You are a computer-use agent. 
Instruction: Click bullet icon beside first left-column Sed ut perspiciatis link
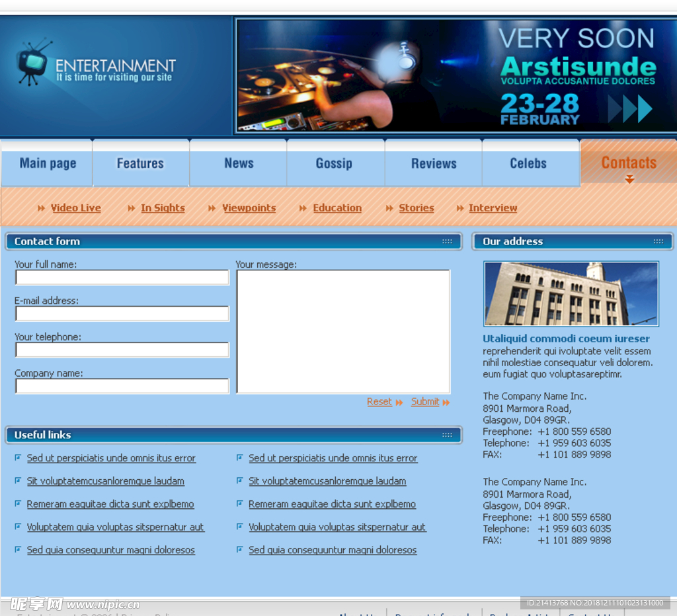[x=18, y=457]
